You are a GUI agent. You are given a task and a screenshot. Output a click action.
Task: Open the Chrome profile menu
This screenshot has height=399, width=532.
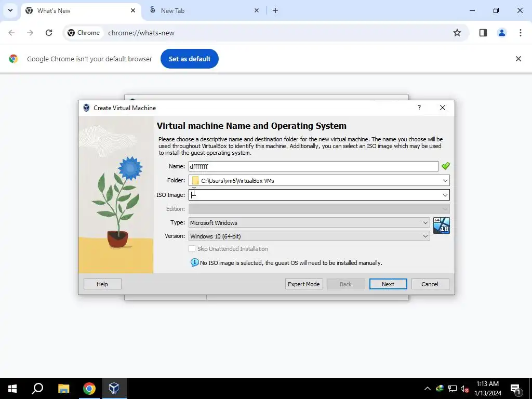pos(501,33)
